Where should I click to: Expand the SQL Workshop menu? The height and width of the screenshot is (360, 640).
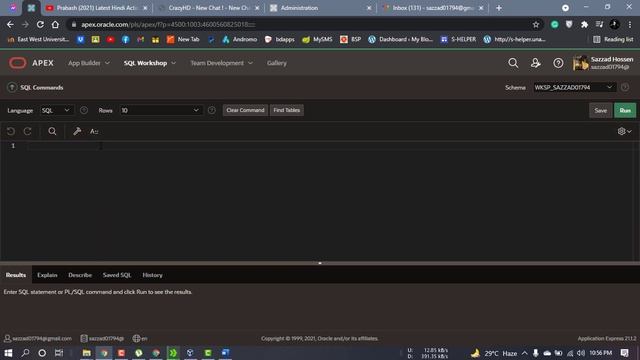(x=150, y=63)
